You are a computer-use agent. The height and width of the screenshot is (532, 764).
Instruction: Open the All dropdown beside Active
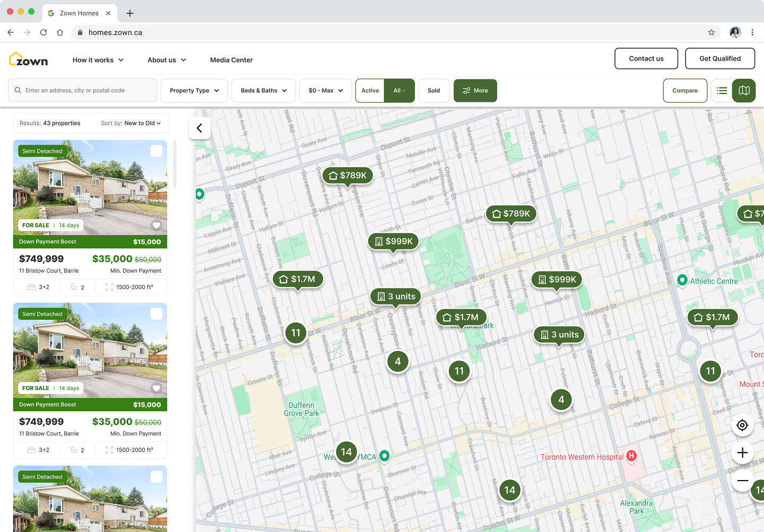[400, 91]
